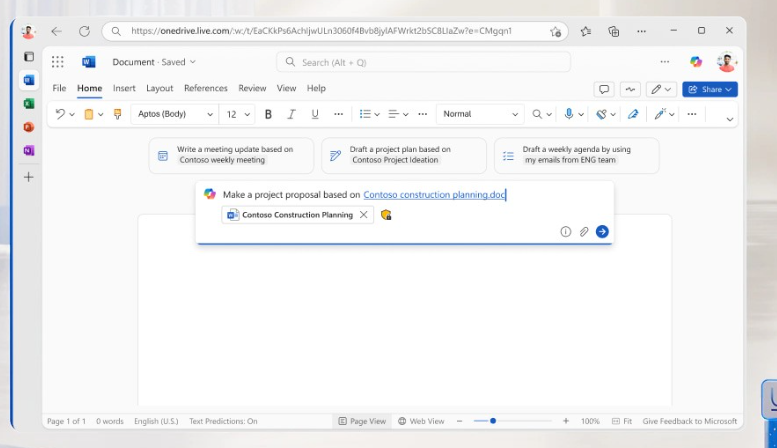
Task: Click the sensitivity shield icon beside attachment
Action: point(386,215)
